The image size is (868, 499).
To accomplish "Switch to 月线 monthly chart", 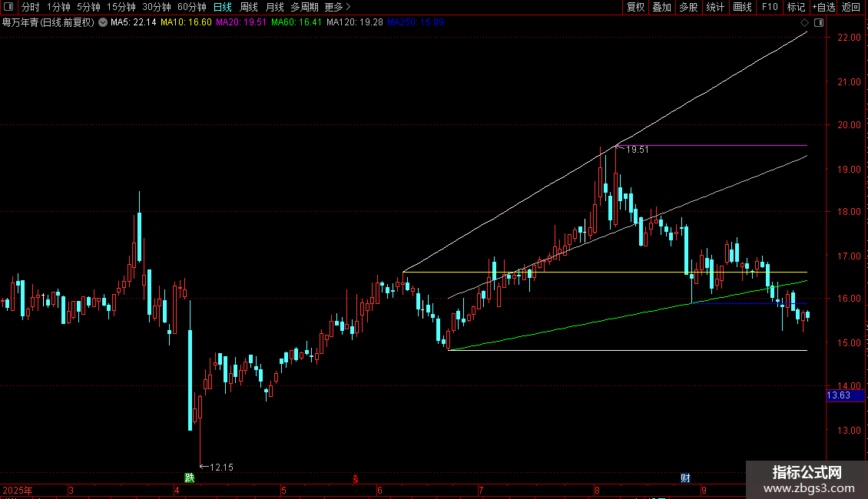I will (274, 7).
